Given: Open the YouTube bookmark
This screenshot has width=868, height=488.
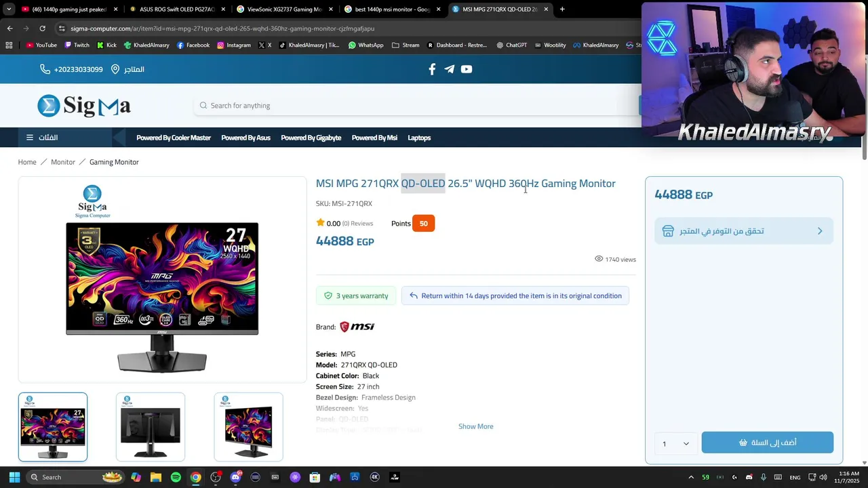Looking at the screenshot, I should (x=41, y=45).
